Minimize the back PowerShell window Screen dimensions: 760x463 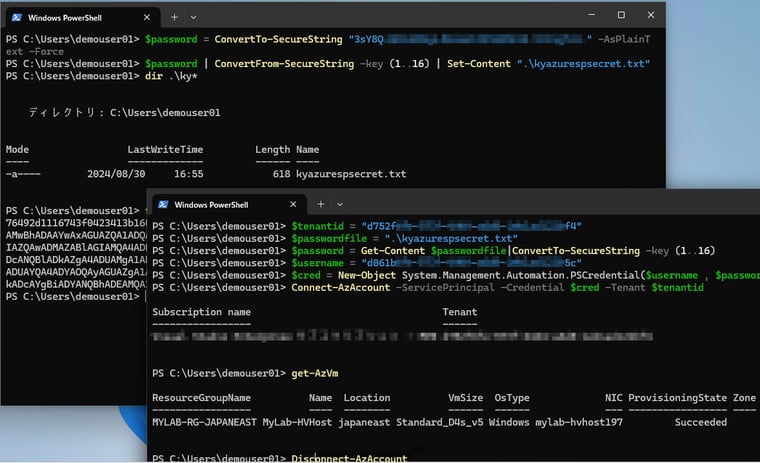591,15
